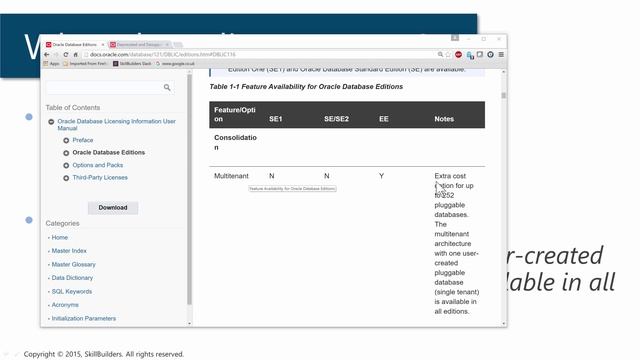Click the search magnifier in docs sidebar

coord(167,87)
